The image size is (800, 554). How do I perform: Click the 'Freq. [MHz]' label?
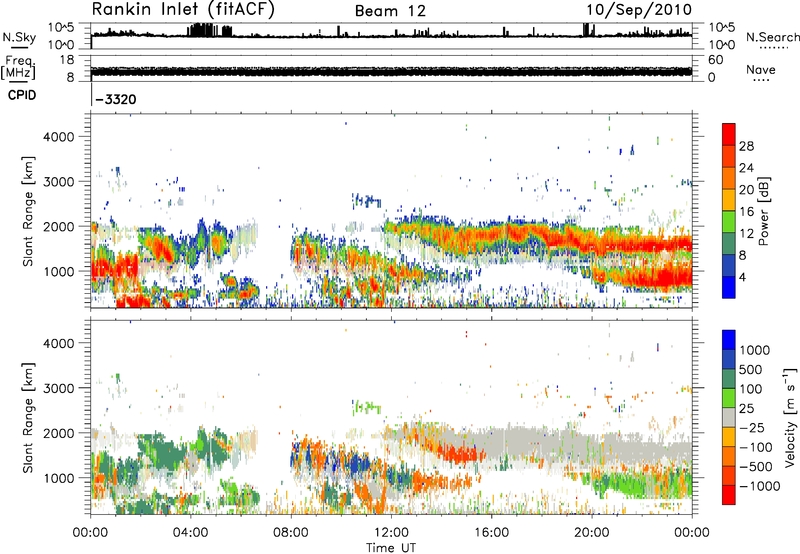(18, 68)
